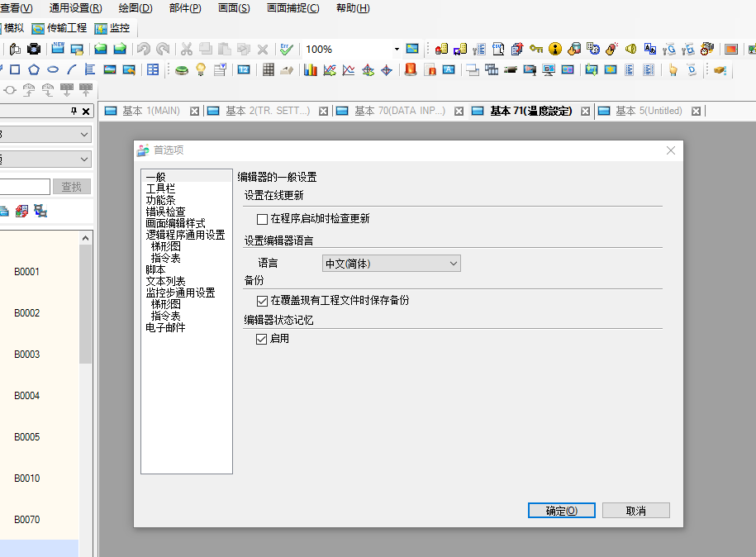This screenshot has height=557, width=756.
Task: Uncheck 在覆盖现有工程文件时保存备份 checkbox
Action: click(x=263, y=301)
